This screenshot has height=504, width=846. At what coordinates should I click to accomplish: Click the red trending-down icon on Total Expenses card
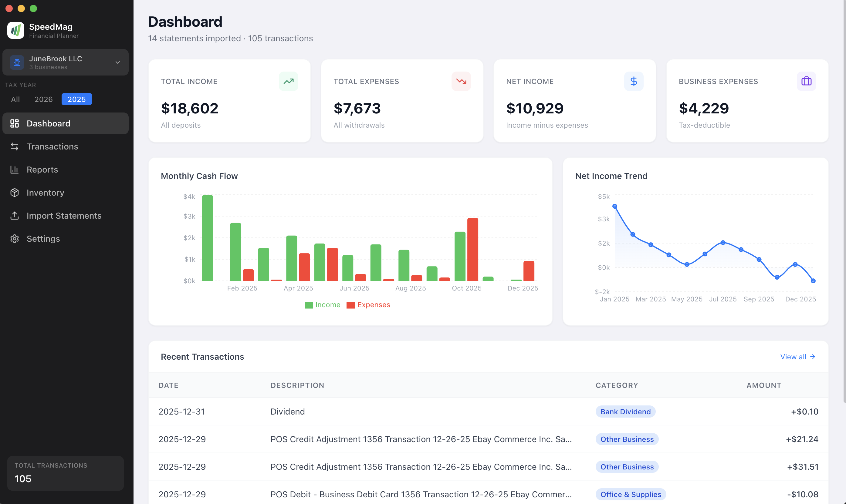(461, 81)
